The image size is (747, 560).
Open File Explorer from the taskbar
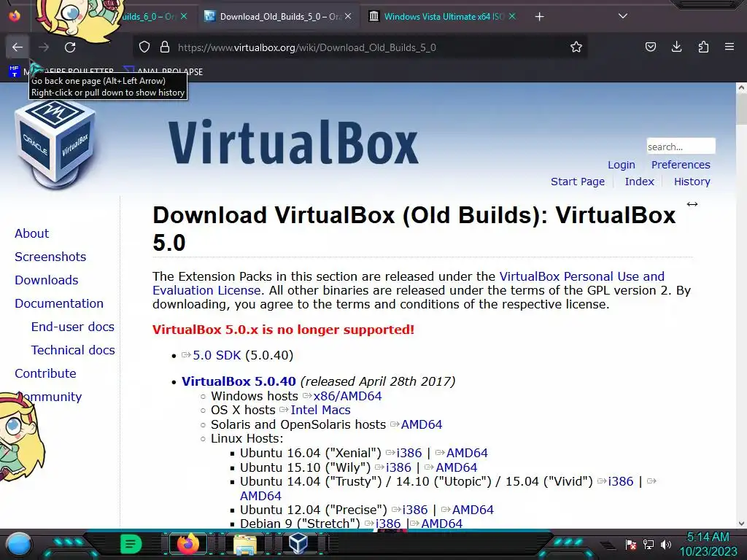pyautogui.click(x=244, y=544)
